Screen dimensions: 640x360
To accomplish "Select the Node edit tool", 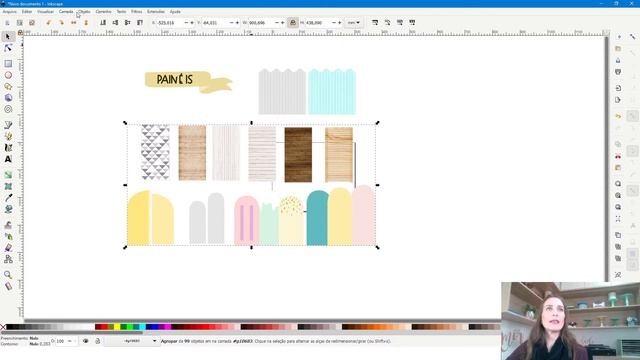I will coord(8,48).
